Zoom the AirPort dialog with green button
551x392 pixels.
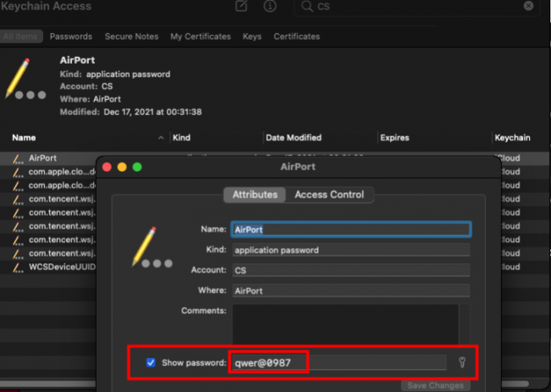(137, 167)
